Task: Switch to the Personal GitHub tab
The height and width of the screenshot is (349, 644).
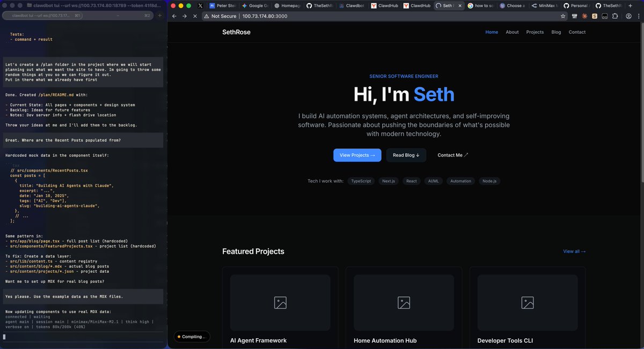Action: [x=576, y=5]
